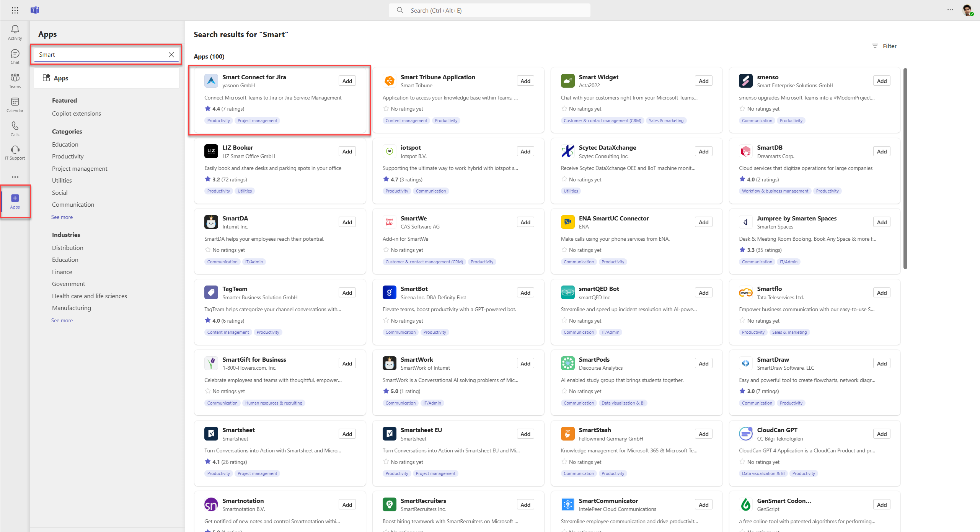This screenshot has height=532, width=980.
Task: Click the Scytec DataXchange logo
Action: [568, 151]
